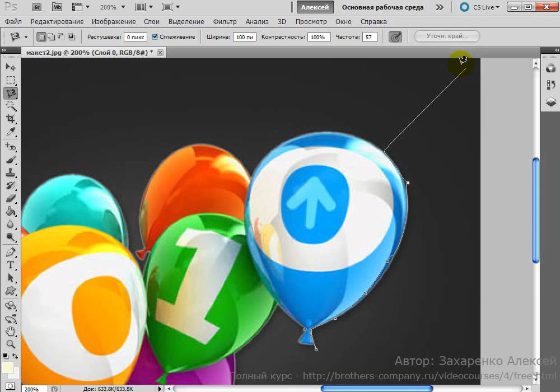Open the Слои menu
560x392 pixels.
click(151, 22)
